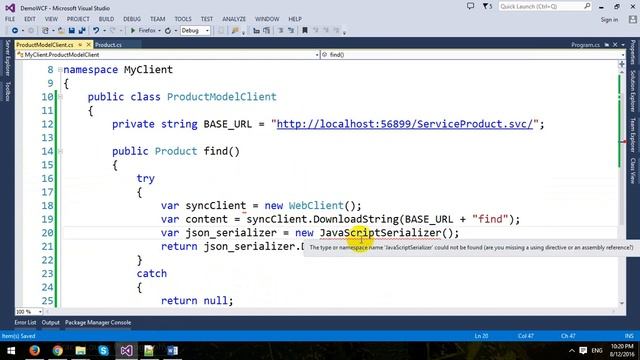Click the Find in Files toolbar icon

pyautogui.click(x=235, y=31)
